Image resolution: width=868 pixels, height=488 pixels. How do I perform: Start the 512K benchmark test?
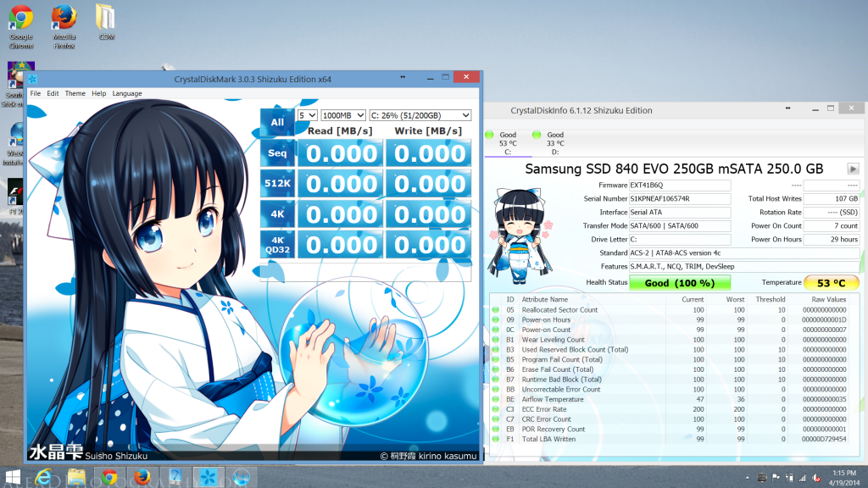[x=277, y=183]
